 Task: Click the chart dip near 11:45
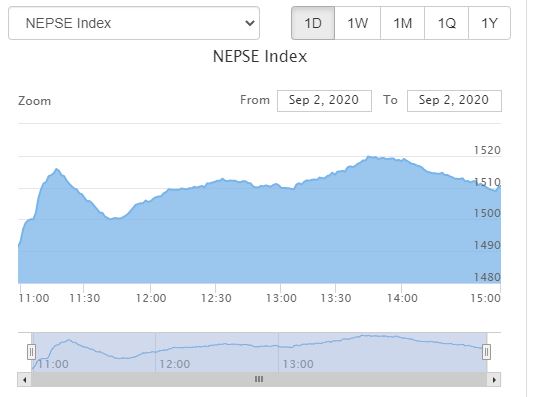(x=112, y=219)
